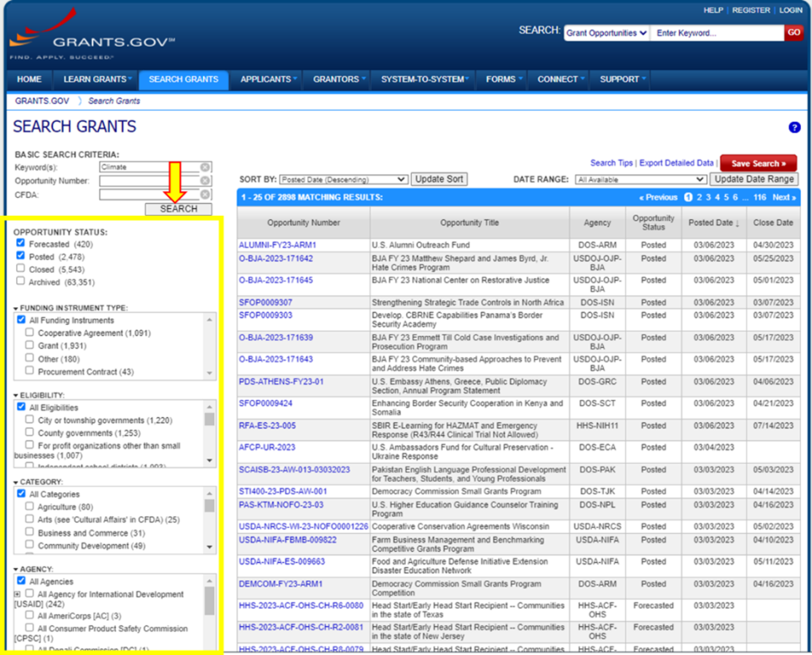Clear the Keyword field with its X icon
Viewport: 812px width, 655px height.
tap(205, 167)
